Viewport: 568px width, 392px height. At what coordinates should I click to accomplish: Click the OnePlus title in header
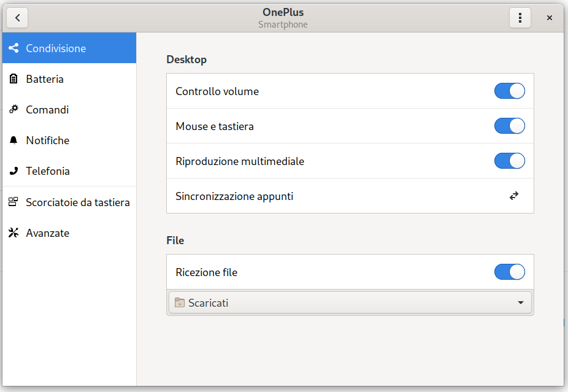tap(283, 12)
